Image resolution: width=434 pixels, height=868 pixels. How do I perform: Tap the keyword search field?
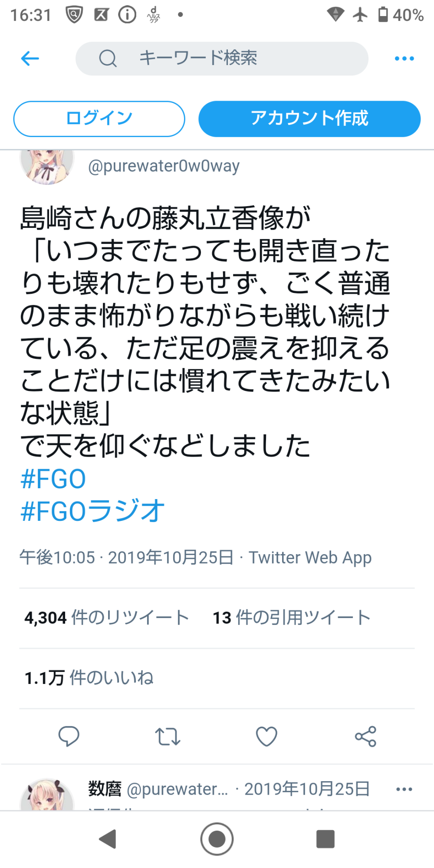click(221, 59)
